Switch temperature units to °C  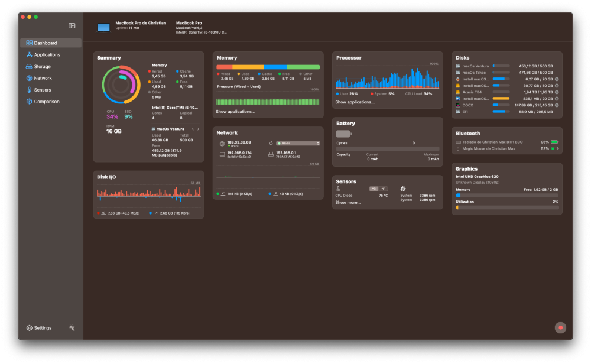pyautogui.click(x=374, y=188)
